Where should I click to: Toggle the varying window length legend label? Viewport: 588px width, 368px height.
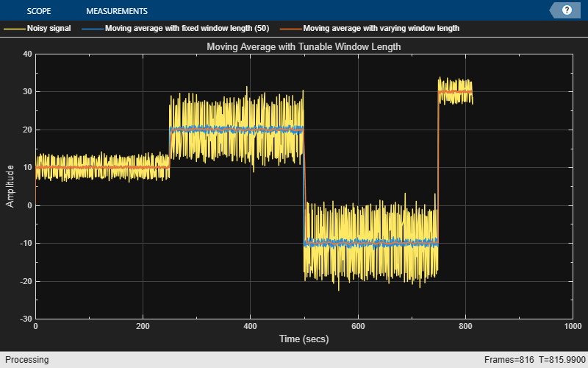coord(381,29)
